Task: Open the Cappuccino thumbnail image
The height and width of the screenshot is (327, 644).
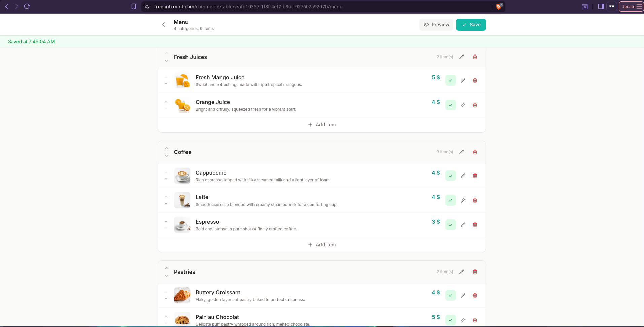Action: pos(182,176)
